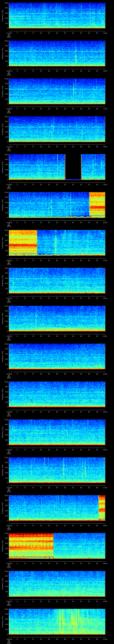The height and width of the screenshot is (644, 114).
Task: Select the spectrogram panel beginning at 5:24:00
Action: click(57, 394)
